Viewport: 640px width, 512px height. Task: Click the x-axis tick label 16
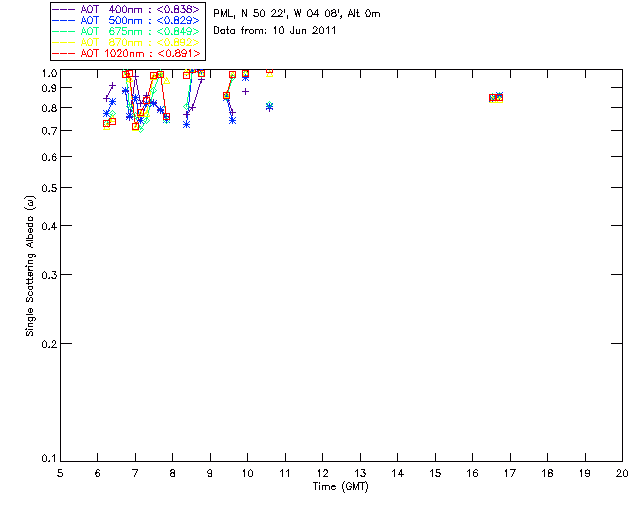(473, 472)
